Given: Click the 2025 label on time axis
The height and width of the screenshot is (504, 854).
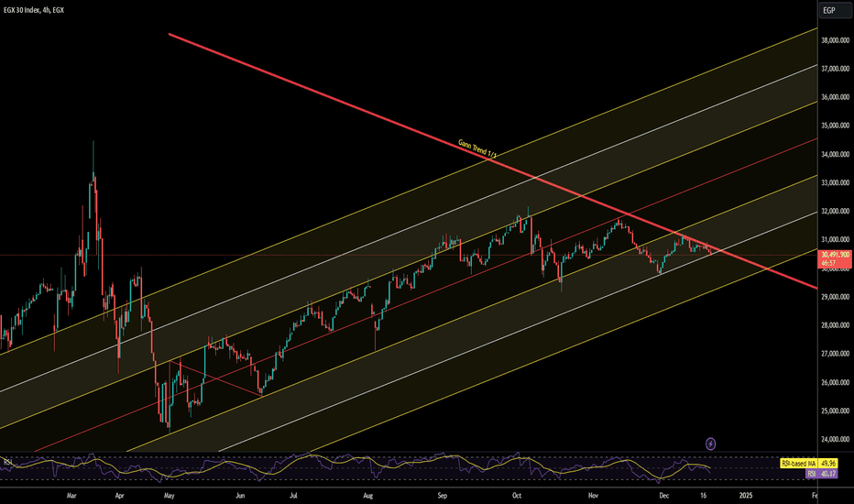Looking at the screenshot, I should (746, 495).
